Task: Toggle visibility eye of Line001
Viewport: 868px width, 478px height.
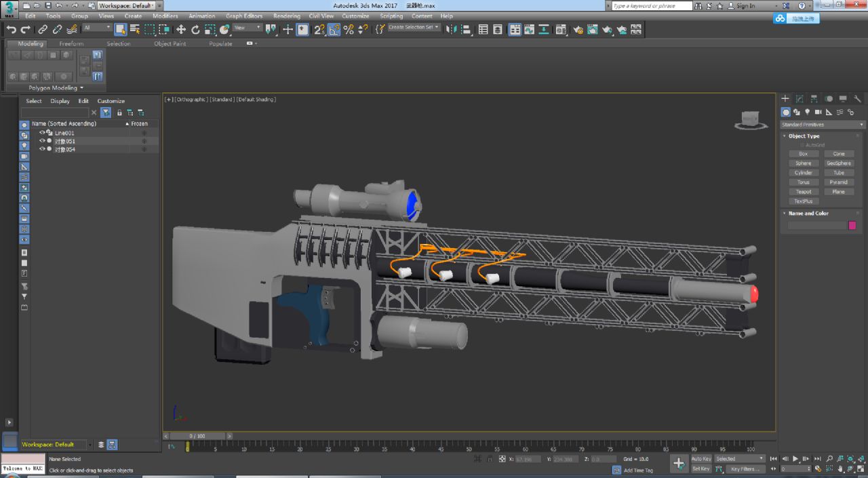Action: (42, 133)
